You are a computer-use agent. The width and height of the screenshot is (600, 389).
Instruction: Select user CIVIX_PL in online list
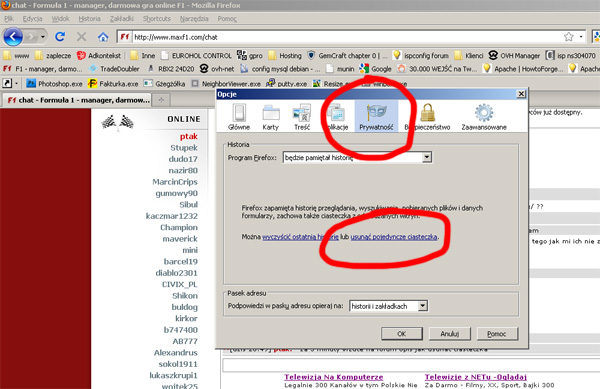tap(179, 284)
